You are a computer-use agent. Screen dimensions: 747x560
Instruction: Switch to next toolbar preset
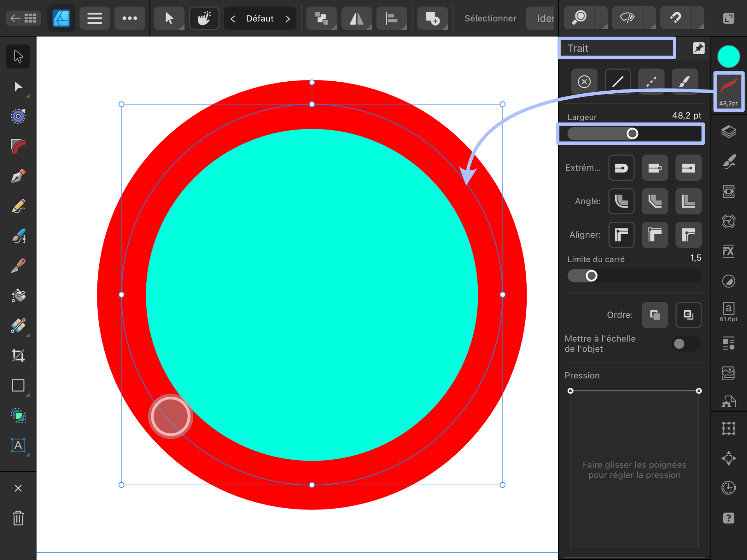pos(288,19)
